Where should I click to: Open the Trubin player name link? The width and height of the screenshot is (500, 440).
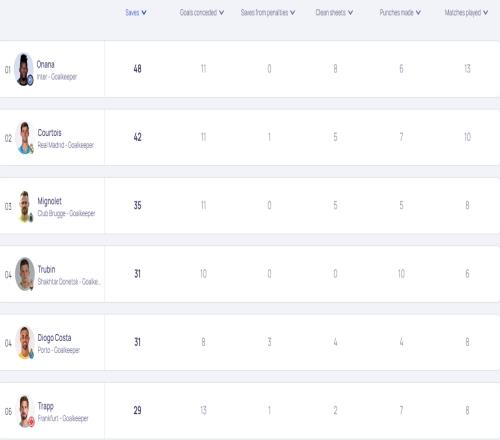[x=46, y=269]
